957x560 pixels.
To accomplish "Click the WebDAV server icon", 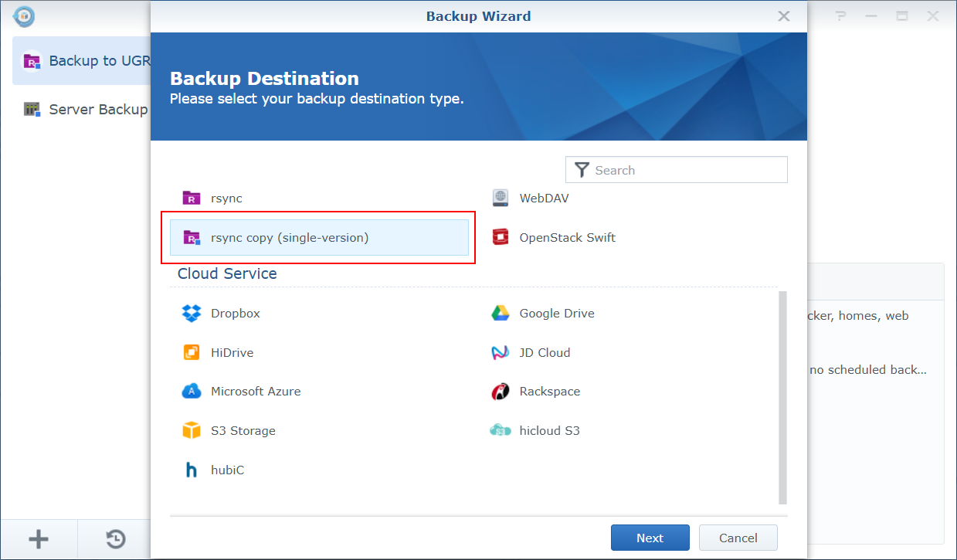I will (501, 199).
